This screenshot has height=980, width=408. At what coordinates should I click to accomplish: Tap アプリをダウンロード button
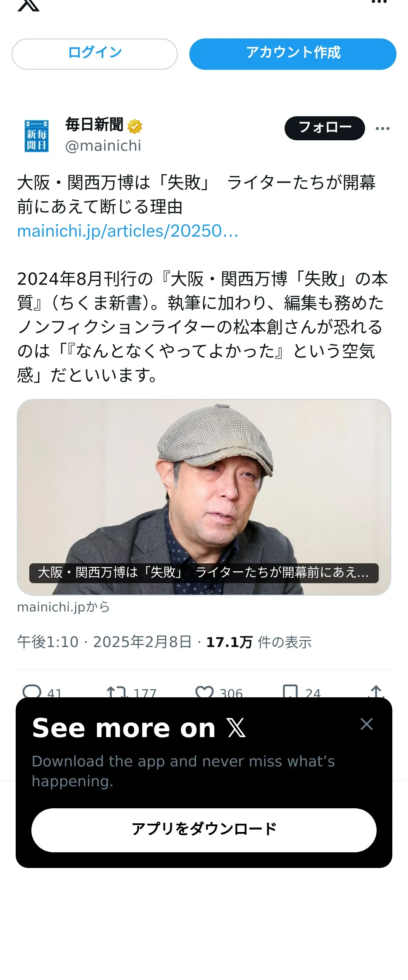click(204, 830)
